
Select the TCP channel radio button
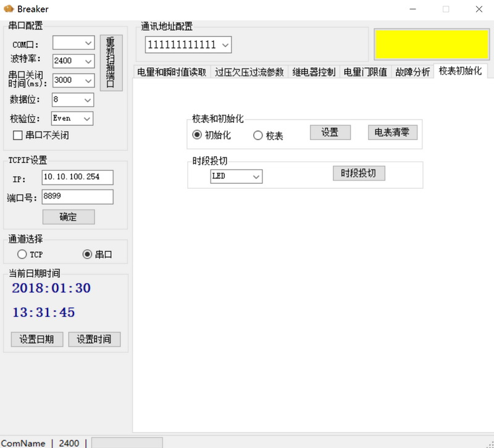click(22, 254)
